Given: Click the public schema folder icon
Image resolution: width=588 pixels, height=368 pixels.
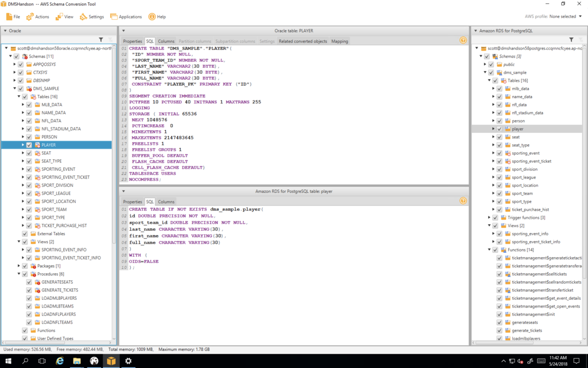Looking at the screenshot, I should click(x=500, y=64).
